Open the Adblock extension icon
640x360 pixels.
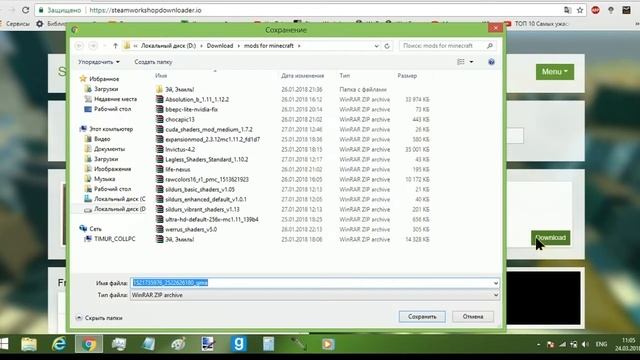596,10
